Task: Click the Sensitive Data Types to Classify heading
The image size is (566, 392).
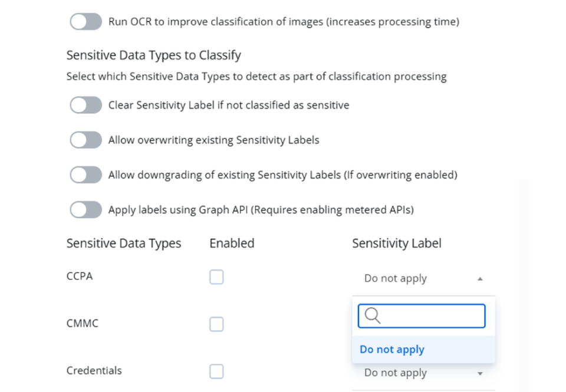Action: (153, 55)
